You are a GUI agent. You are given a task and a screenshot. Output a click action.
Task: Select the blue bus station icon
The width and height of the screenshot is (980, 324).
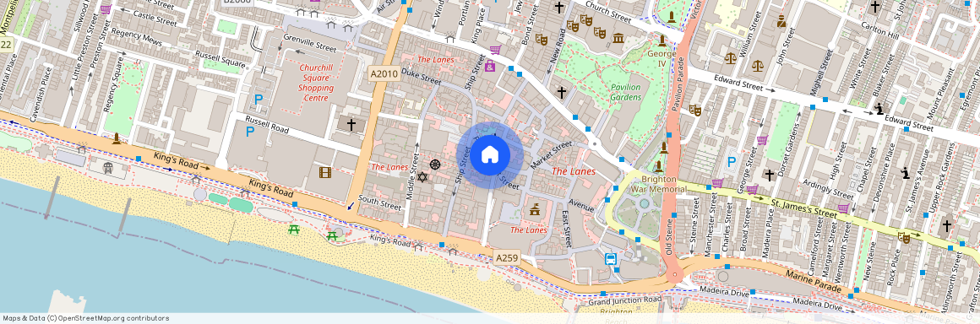coord(611,259)
